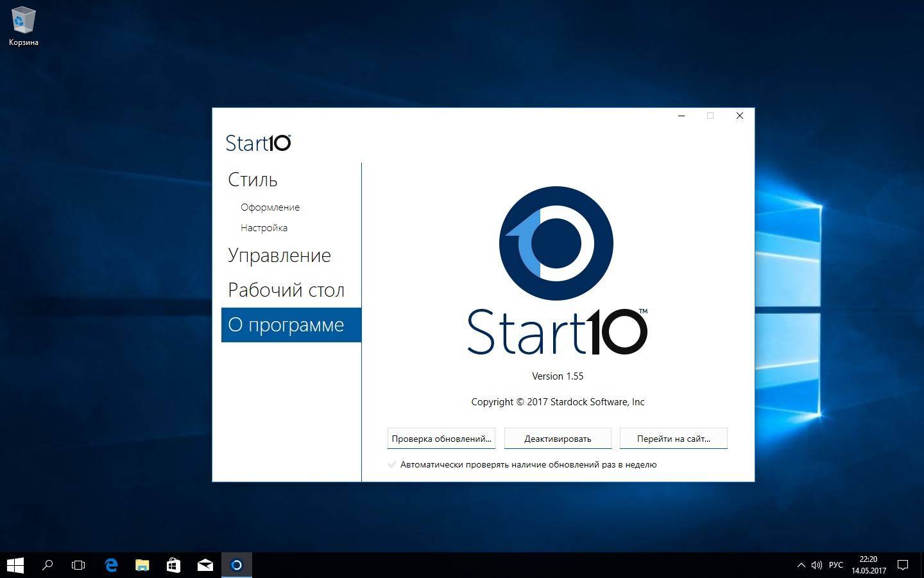Open the Mail app on taskbar
The width and height of the screenshot is (924, 578).
[205, 565]
